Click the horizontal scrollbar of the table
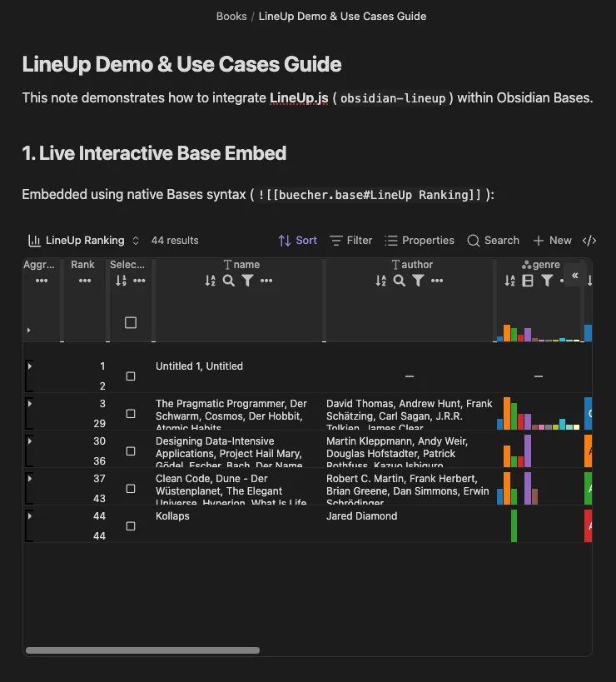Screen dimensions: 616x682 pyautogui.click(x=142, y=650)
